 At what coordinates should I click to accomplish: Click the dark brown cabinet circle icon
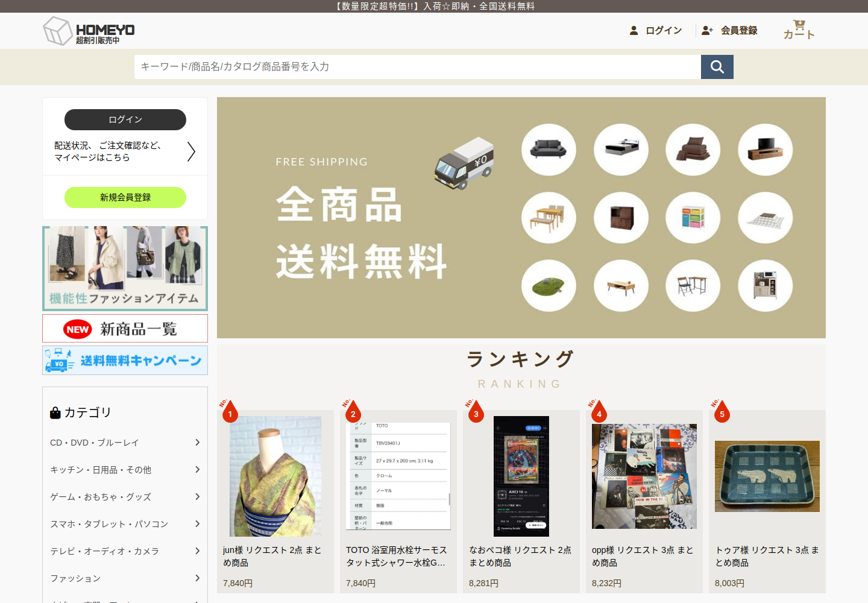click(621, 218)
